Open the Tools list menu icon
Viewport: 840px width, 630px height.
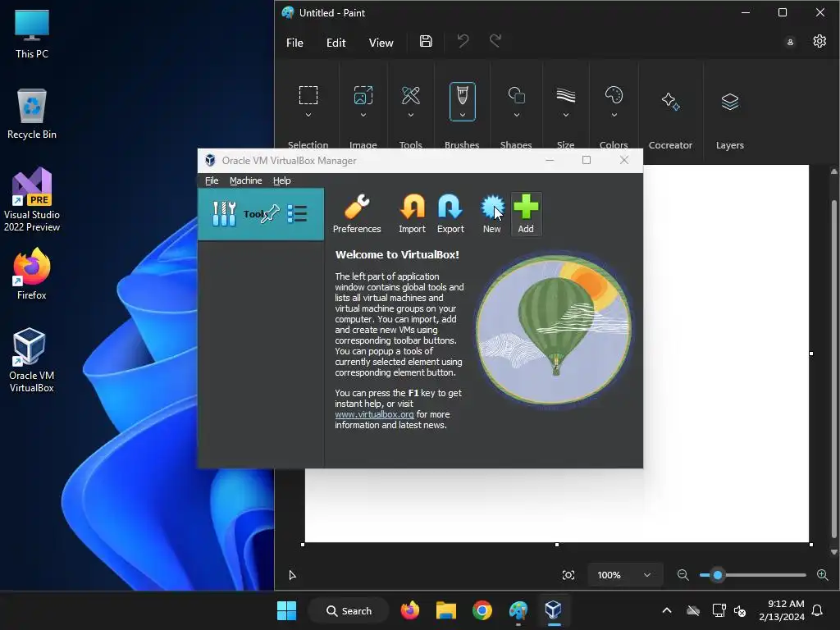297,214
